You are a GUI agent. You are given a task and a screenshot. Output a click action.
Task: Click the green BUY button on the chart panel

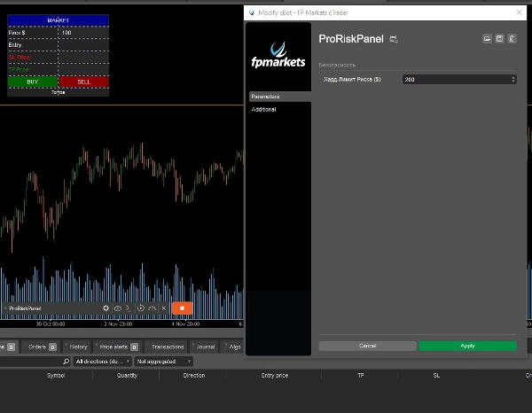pos(32,82)
